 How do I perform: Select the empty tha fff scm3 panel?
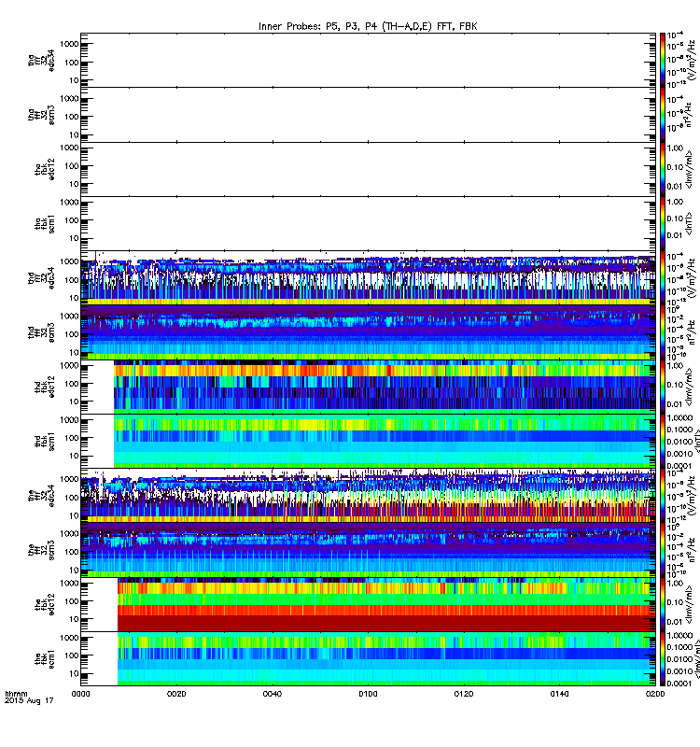point(368,115)
